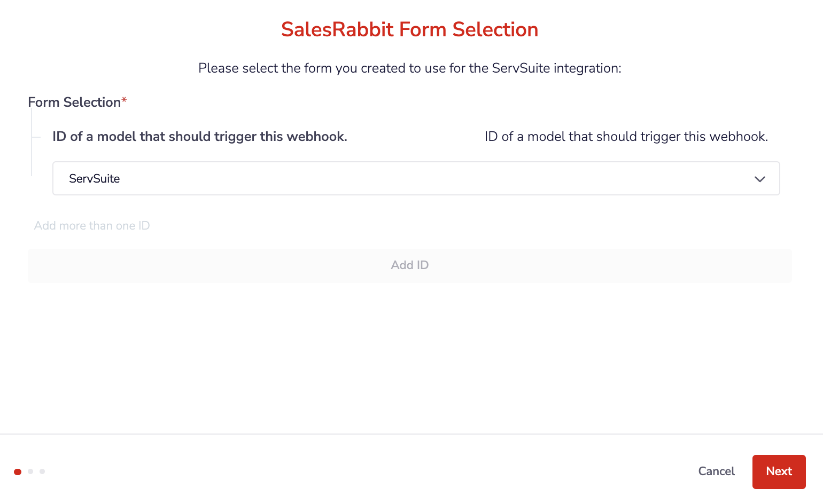Click the Next button
Screen dimensions: 823x504
coord(779,471)
